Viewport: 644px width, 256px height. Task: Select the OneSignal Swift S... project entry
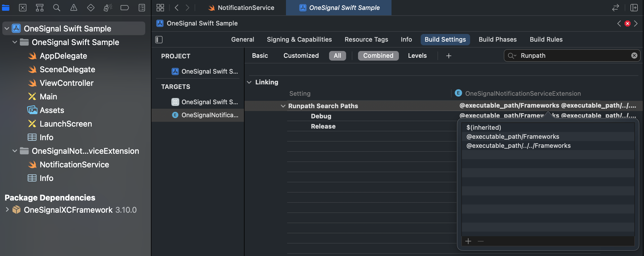tap(205, 71)
